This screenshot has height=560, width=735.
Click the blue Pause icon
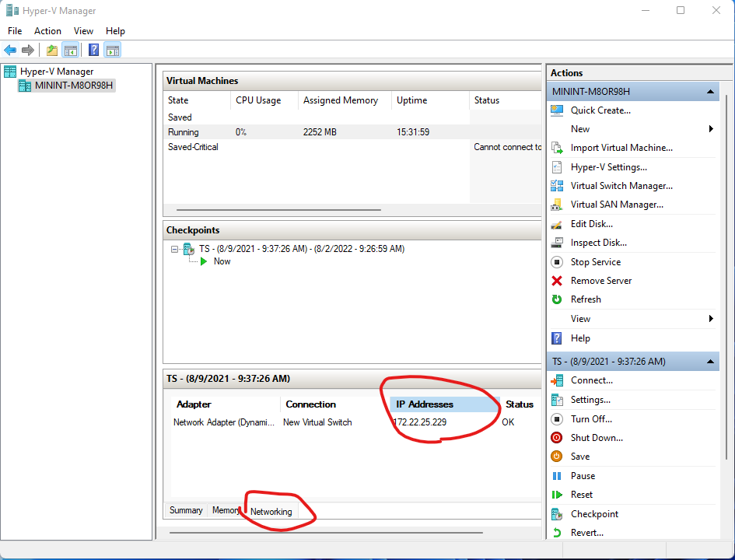click(557, 476)
